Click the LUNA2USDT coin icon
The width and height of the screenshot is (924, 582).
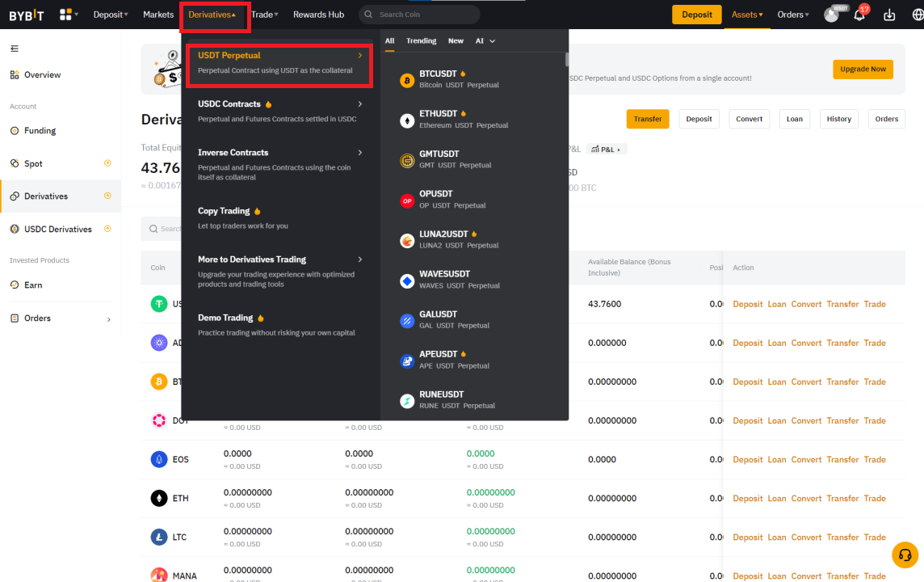pyautogui.click(x=406, y=241)
